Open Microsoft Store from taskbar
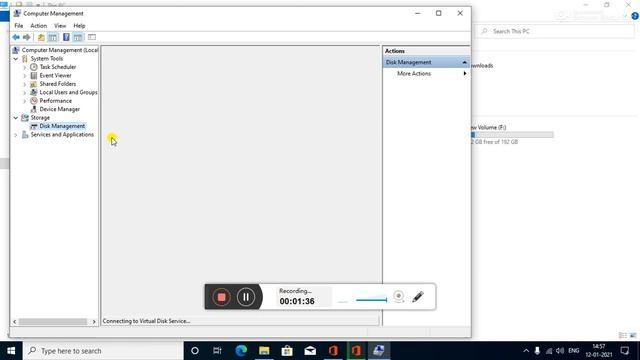 (x=287, y=351)
